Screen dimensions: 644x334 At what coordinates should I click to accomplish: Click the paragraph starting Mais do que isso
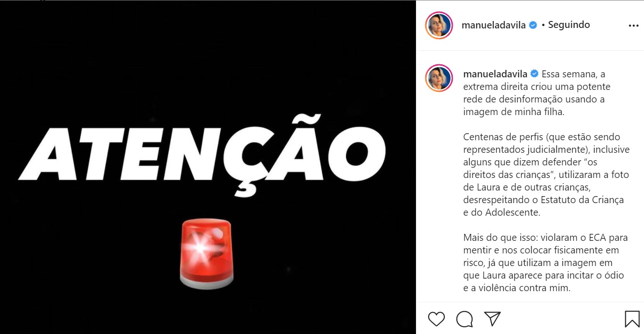pyautogui.click(x=546, y=263)
